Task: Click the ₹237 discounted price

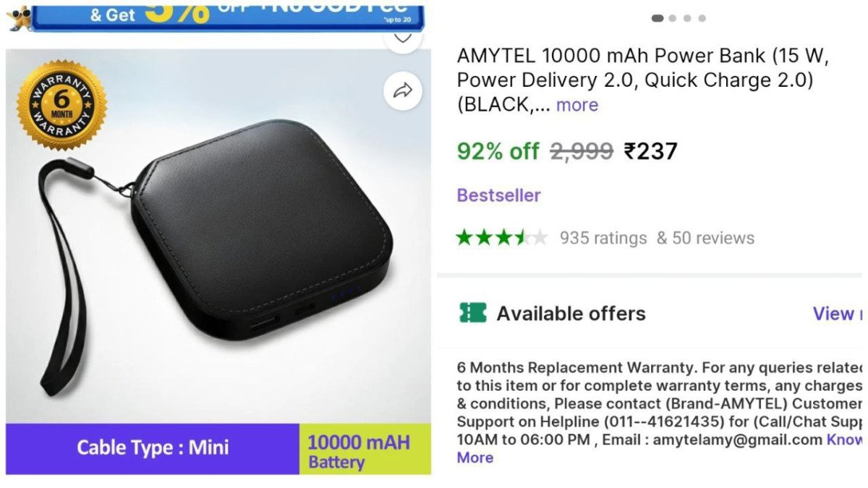Action: click(x=651, y=151)
